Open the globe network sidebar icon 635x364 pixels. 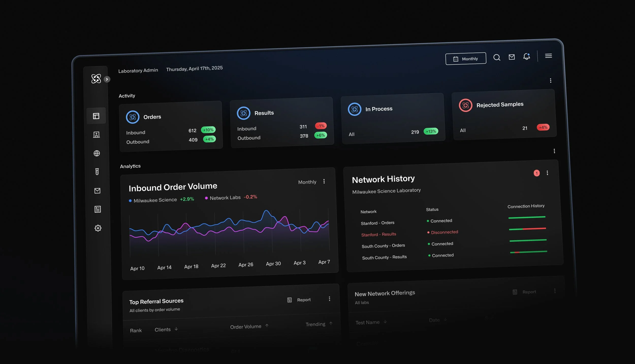[97, 153]
